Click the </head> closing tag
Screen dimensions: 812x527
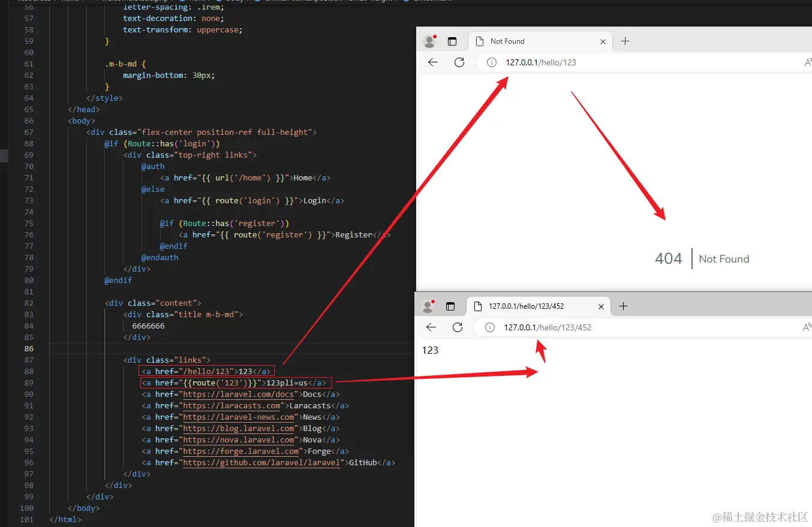coord(84,110)
